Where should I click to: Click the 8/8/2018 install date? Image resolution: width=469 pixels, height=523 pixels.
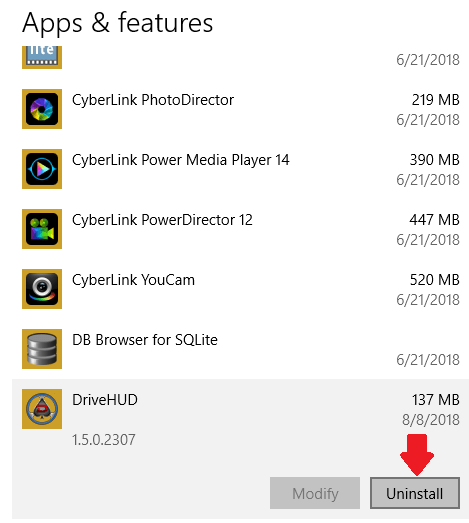431,420
